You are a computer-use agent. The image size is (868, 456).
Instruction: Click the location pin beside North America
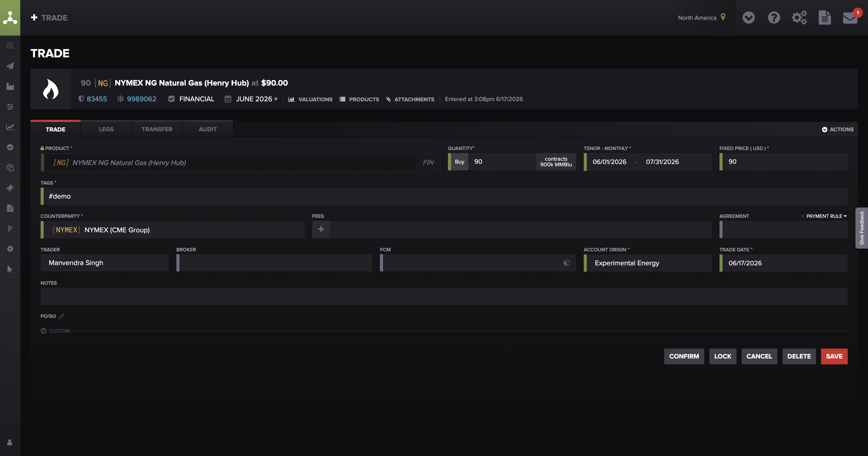point(723,17)
